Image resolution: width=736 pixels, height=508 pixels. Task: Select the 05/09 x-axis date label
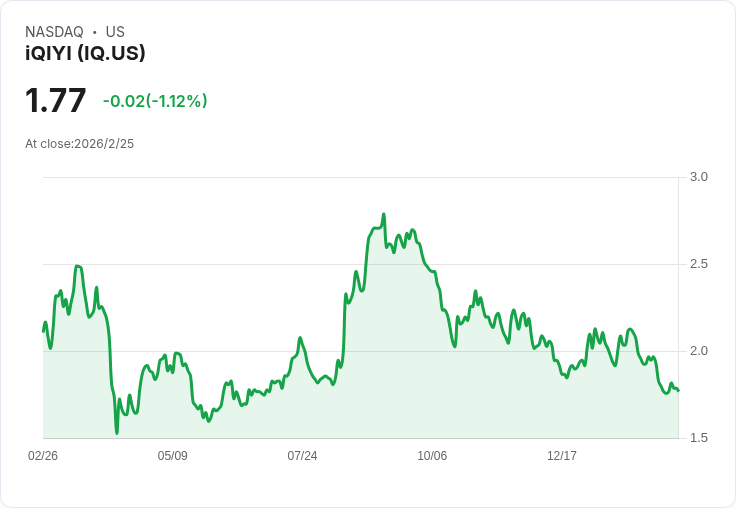173,456
